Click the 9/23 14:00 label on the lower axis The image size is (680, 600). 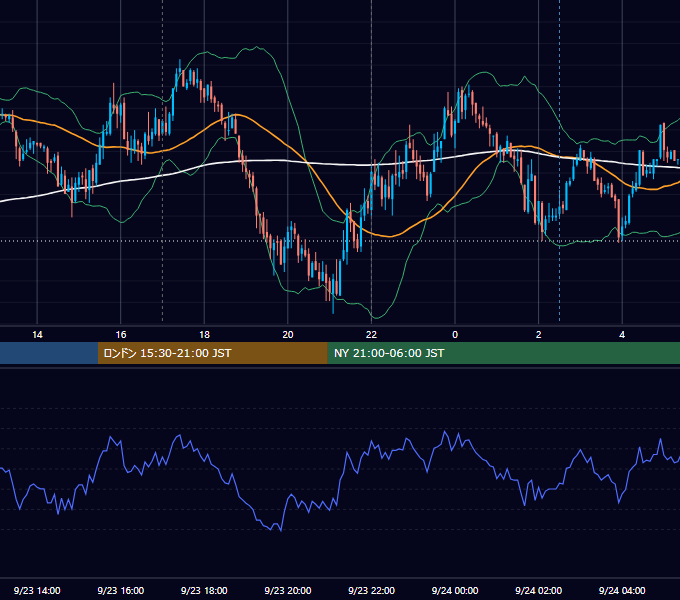point(37,590)
